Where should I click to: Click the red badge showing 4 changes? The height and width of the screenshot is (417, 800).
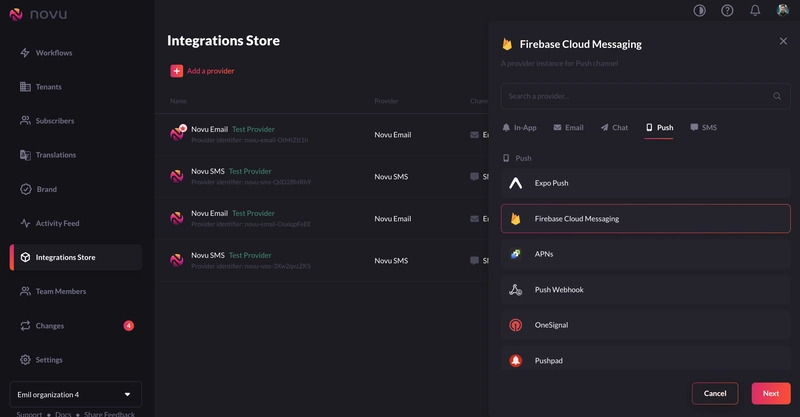pyautogui.click(x=129, y=326)
